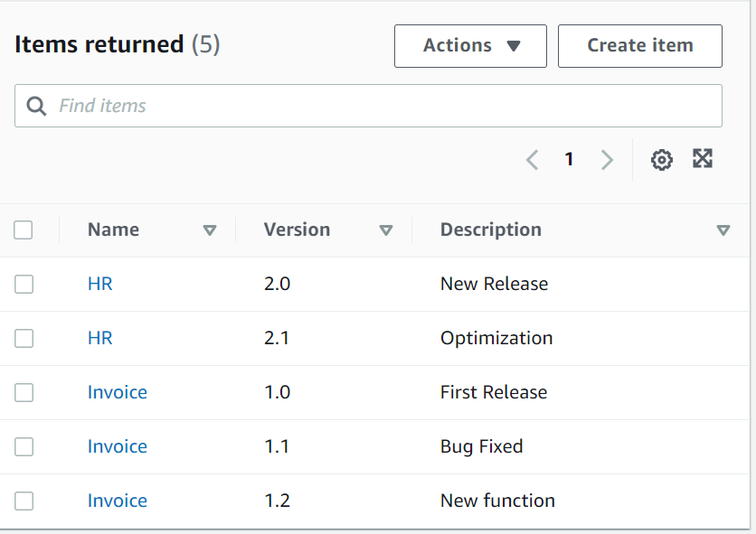Screen dimensions: 756x534
Task: Open the HR item with version 2.1
Action: coord(100,338)
